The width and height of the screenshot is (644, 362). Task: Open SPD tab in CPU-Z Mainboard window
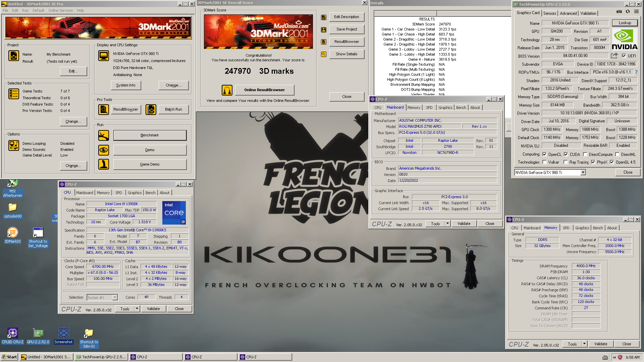tap(429, 108)
